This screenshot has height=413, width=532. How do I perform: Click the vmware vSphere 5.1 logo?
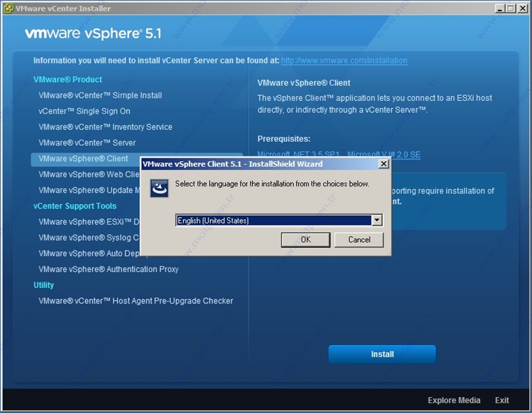pos(93,34)
